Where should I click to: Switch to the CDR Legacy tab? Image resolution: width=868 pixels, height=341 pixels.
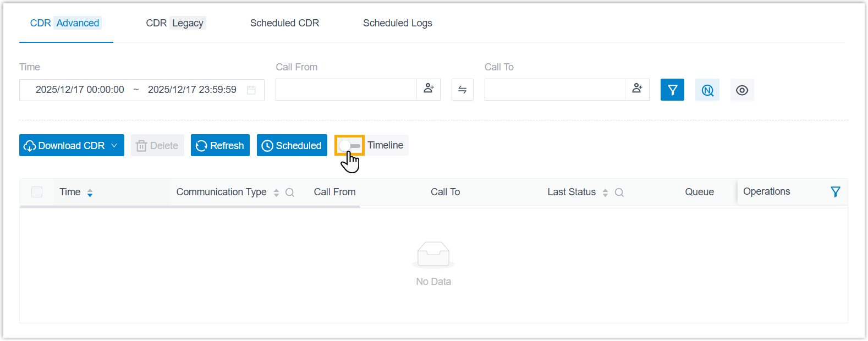pyautogui.click(x=175, y=23)
